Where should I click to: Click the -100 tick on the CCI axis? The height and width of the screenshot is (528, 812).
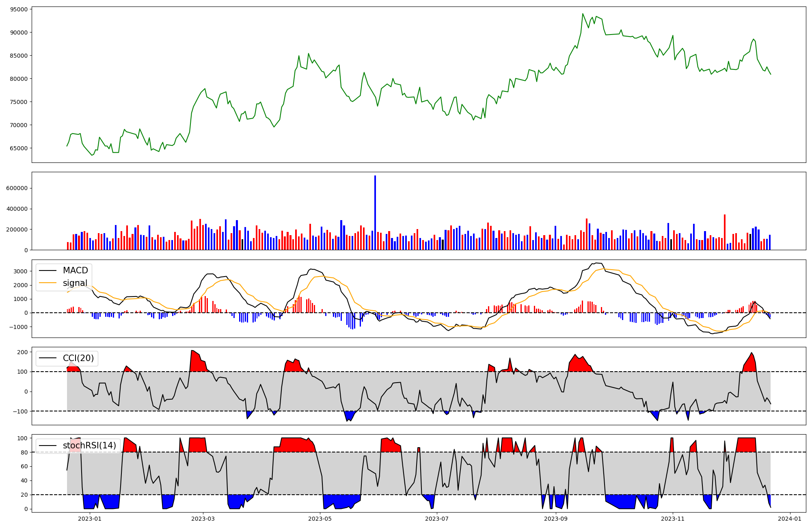click(x=20, y=411)
